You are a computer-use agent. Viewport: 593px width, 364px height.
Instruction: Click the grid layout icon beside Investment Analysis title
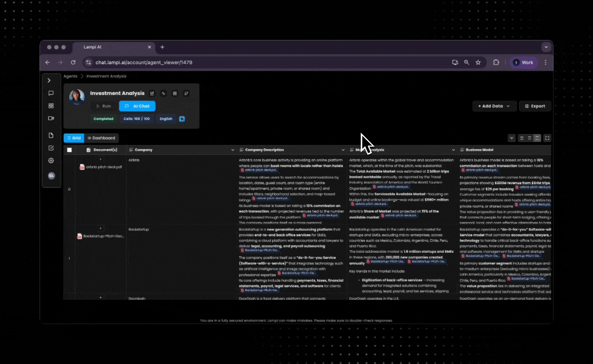[175, 94]
